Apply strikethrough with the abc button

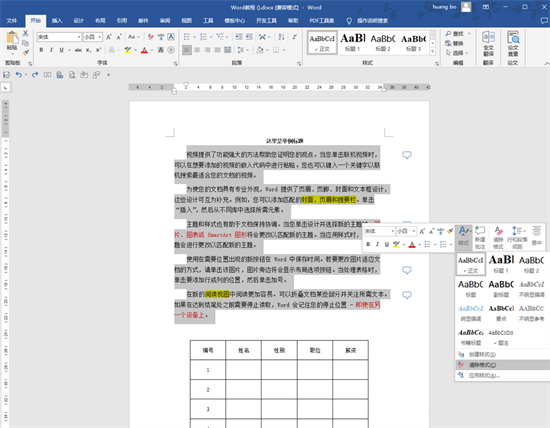click(78, 50)
